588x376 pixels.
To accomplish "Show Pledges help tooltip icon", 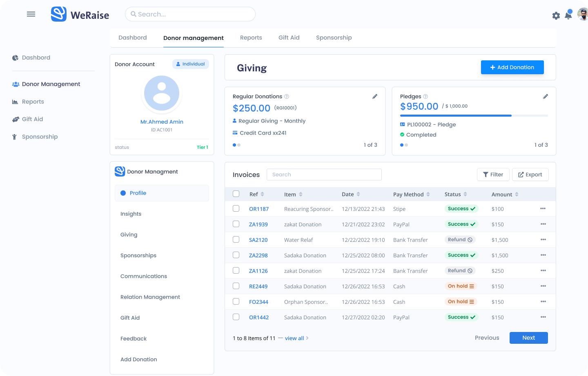I will point(425,97).
